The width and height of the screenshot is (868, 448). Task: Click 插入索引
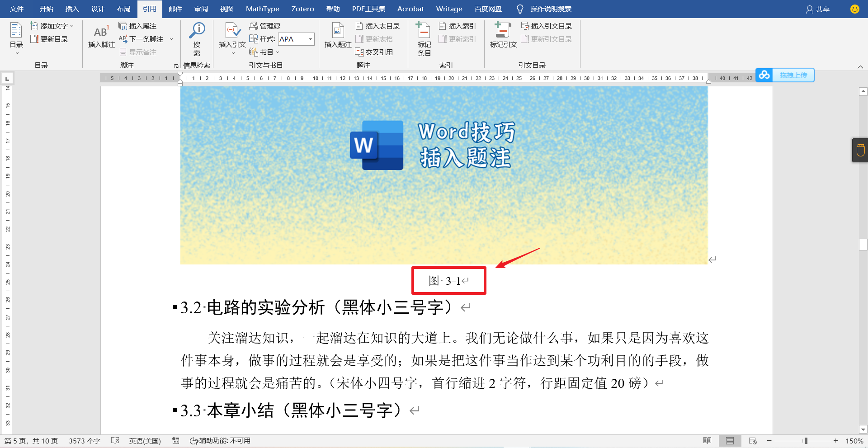pyautogui.click(x=458, y=26)
